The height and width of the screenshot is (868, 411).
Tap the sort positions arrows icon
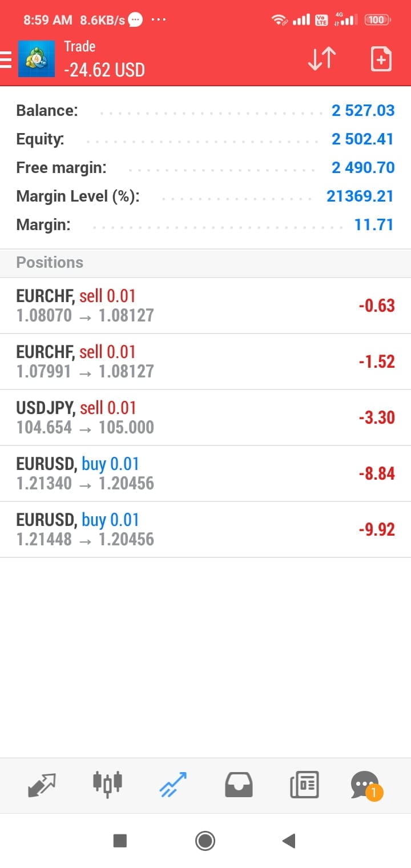321,59
